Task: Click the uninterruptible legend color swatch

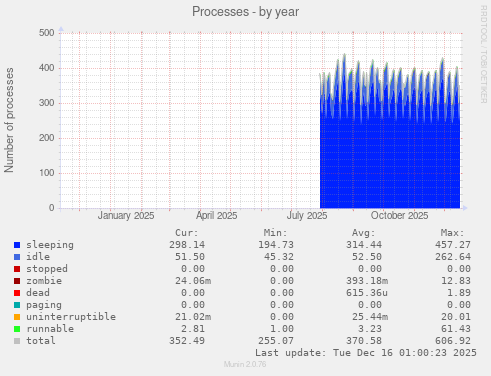Action: 17,317
